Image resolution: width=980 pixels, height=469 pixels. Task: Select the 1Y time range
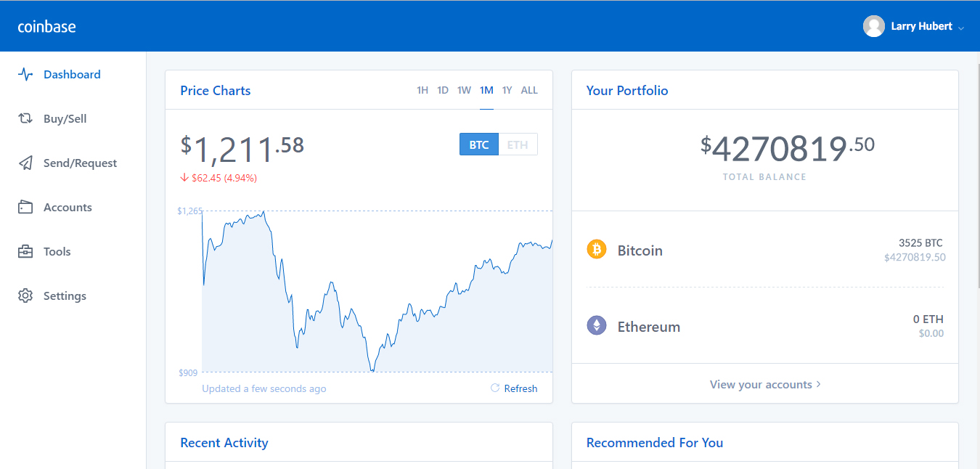[507, 91]
